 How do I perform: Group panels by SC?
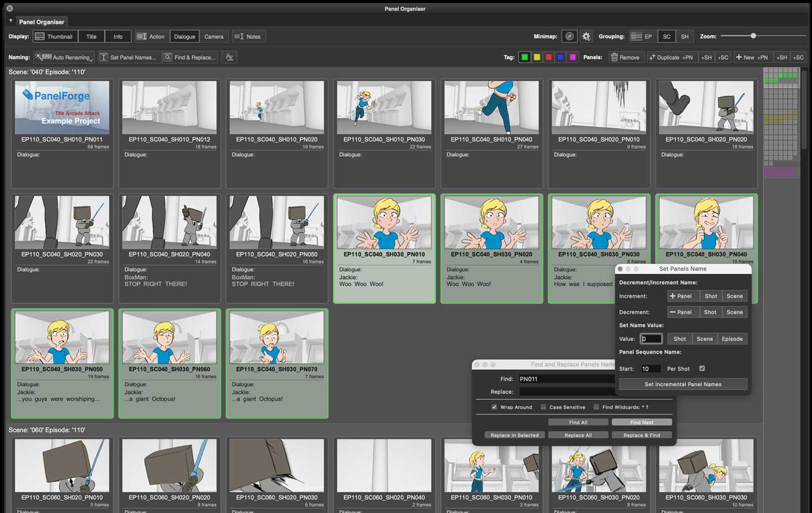point(667,37)
